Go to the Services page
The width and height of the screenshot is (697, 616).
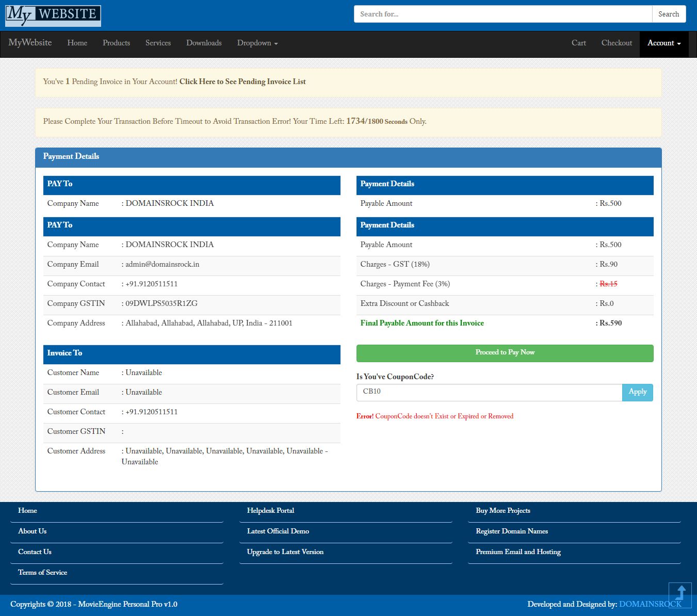(x=158, y=43)
